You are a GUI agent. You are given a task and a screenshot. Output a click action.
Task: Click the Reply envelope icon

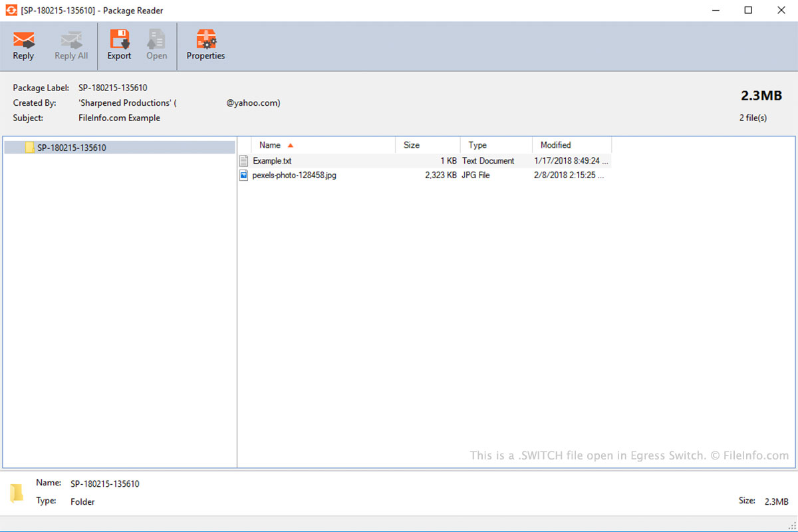tap(23, 39)
